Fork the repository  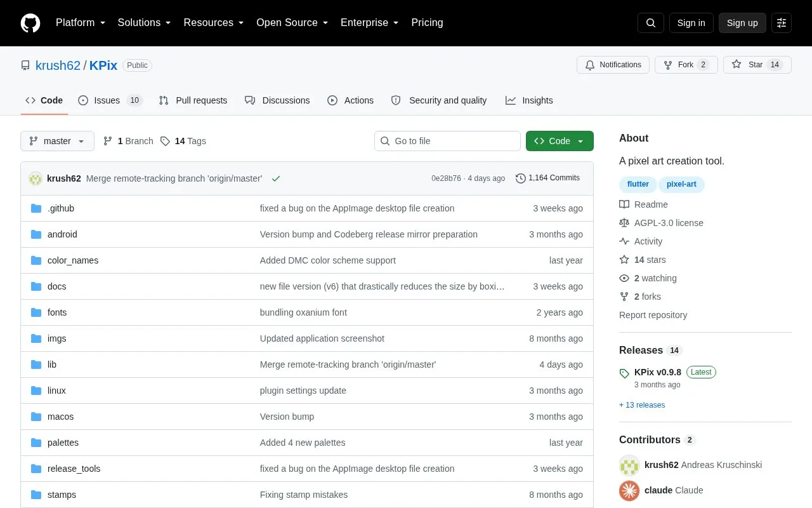686,65
